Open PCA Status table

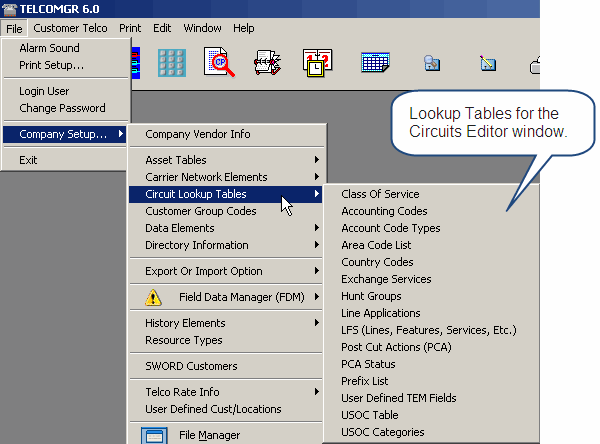pyautogui.click(x=431, y=364)
